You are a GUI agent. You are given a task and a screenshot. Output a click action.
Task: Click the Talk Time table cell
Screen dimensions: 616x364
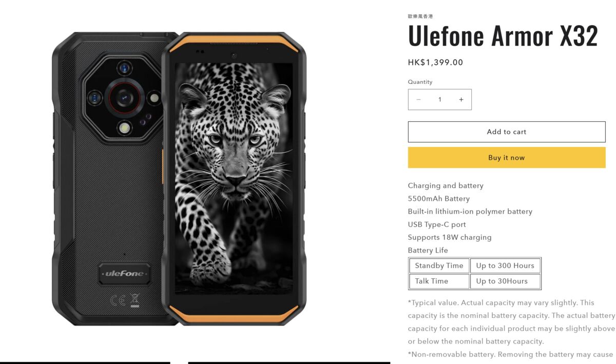point(439,281)
